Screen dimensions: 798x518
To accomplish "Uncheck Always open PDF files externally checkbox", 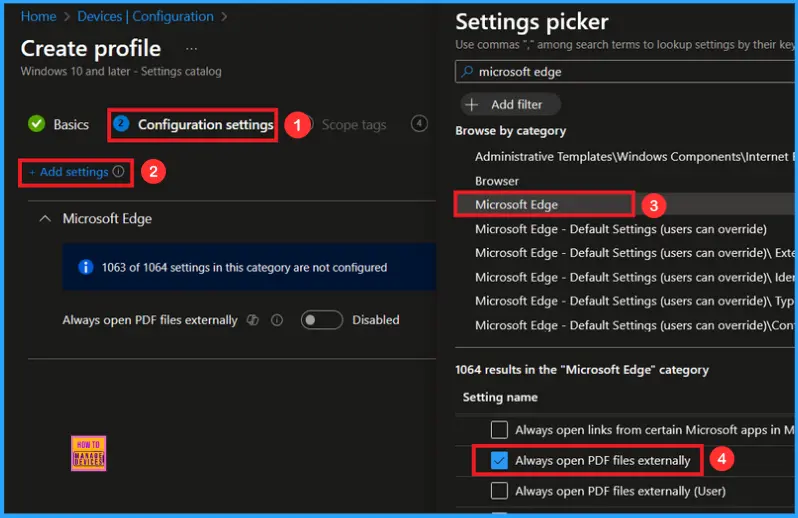I will [x=499, y=461].
